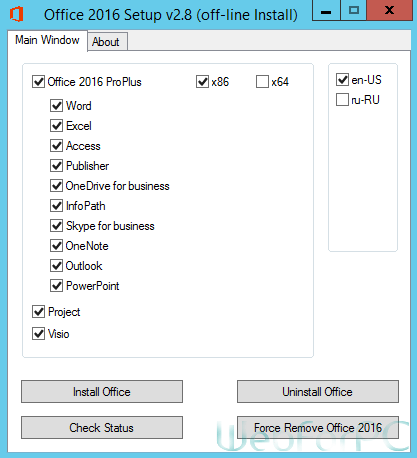The width and height of the screenshot is (417, 458).
Task: Switch to the About tab
Action: tap(107, 42)
